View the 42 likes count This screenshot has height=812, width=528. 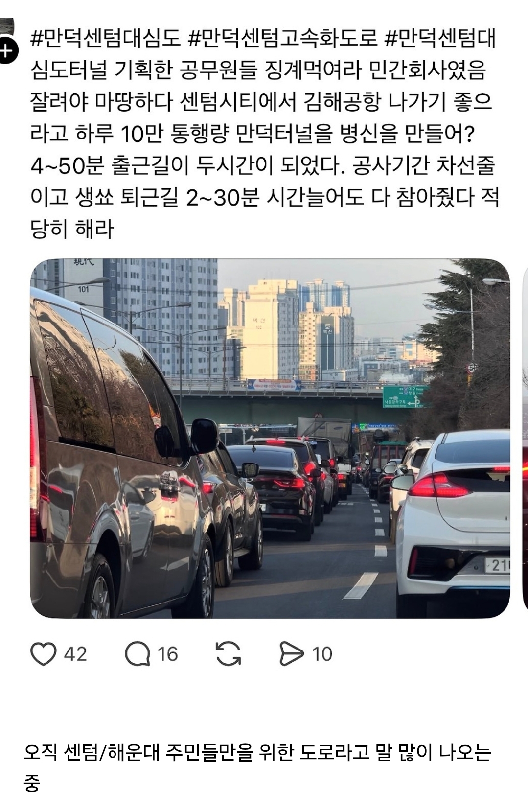(75, 654)
